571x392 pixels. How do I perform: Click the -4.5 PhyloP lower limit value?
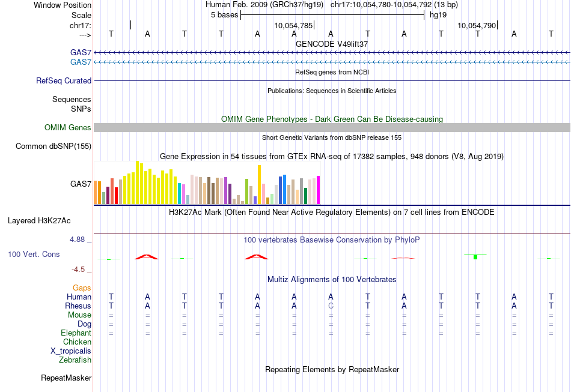[x=78, y=270]
